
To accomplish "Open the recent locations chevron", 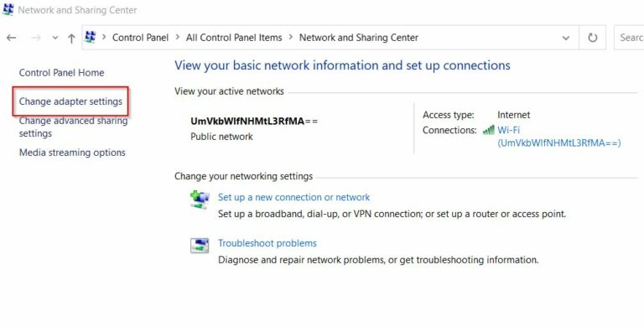I will click(55, 38).
